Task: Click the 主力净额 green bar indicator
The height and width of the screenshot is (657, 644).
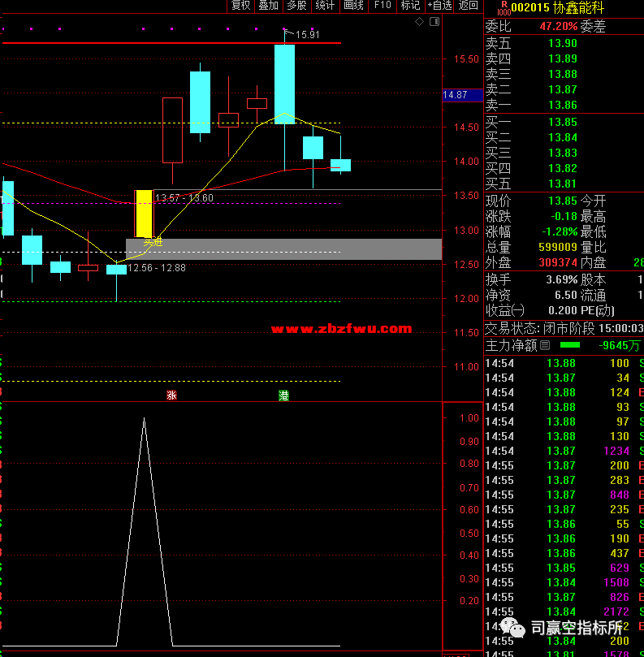Action: (x=570, y=345)
